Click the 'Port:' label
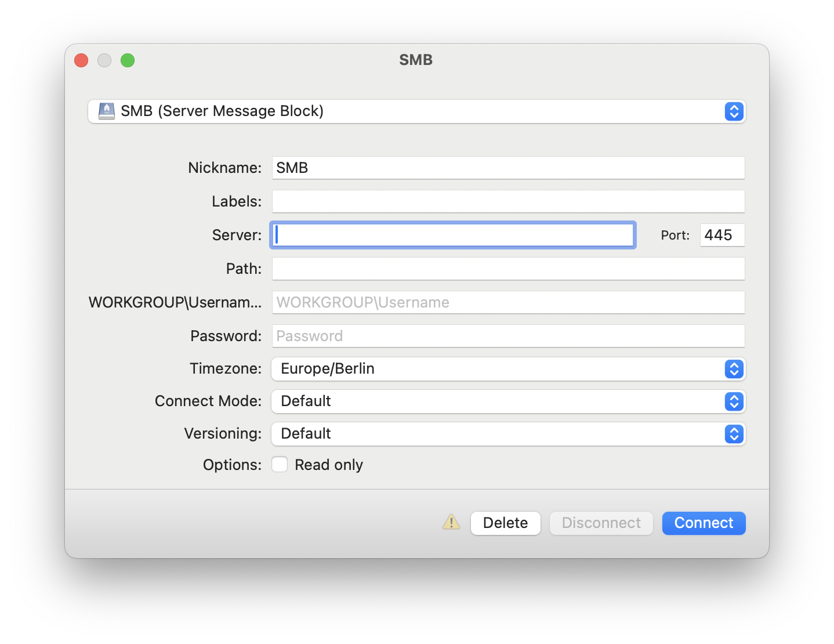Screen dimensions: 834x644 [x=675, y=235]
